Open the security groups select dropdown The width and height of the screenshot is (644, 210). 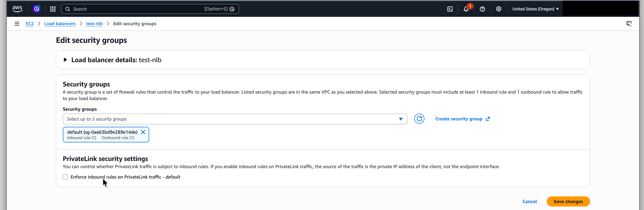[x=235, y=119]
